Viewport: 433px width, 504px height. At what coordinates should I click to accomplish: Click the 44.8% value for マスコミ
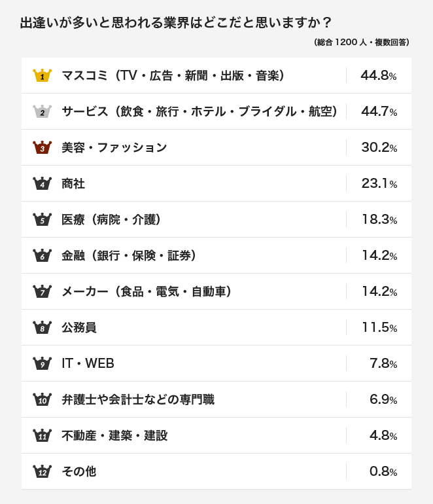pyautogui.click(x=379, y=75)
